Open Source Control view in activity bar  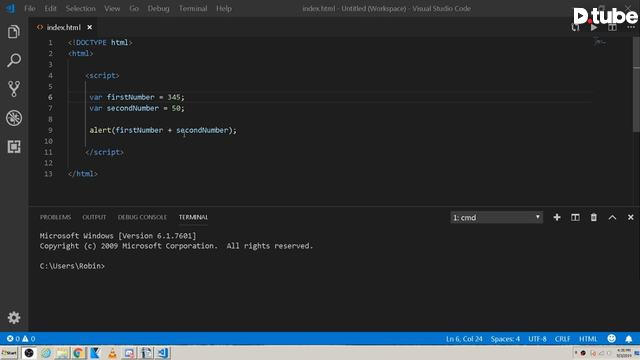click(13, 89)
